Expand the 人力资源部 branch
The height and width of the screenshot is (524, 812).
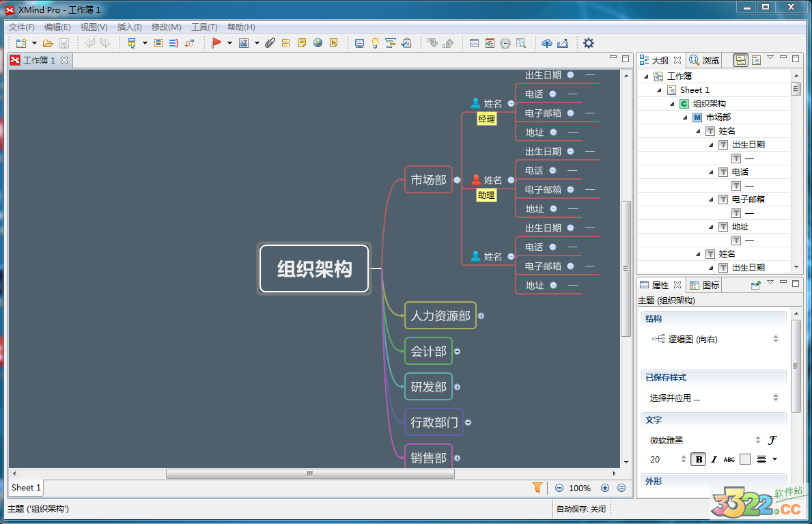click(481, 316)
